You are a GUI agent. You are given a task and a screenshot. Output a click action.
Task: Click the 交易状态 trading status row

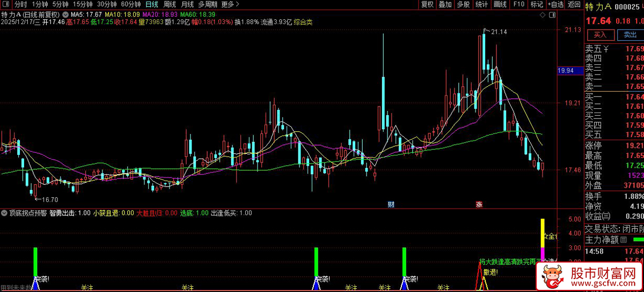[x=614, y=229]
